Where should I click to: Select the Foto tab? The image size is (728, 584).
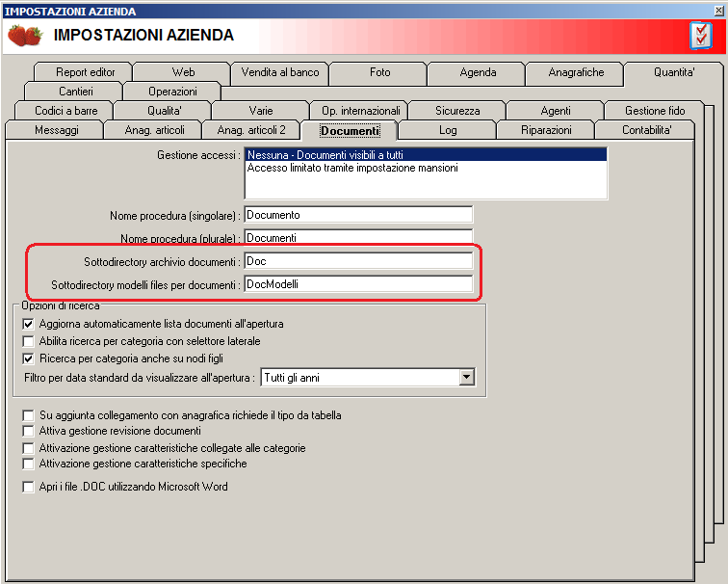[379, 72]
